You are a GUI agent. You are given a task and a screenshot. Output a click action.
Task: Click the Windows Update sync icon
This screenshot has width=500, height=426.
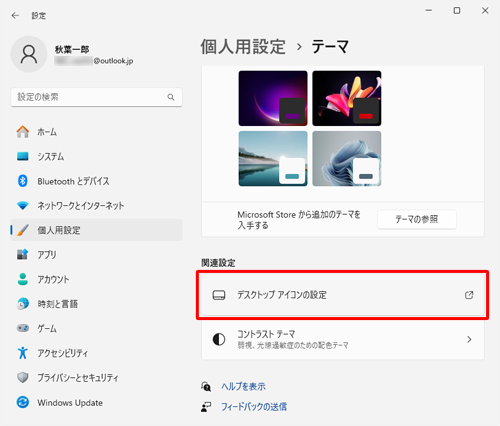[23, 402]
